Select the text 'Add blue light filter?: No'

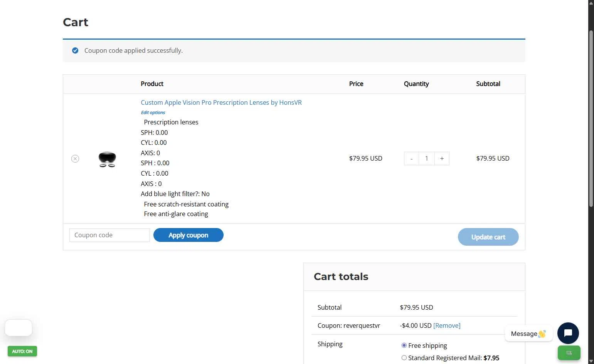point(175,194)
